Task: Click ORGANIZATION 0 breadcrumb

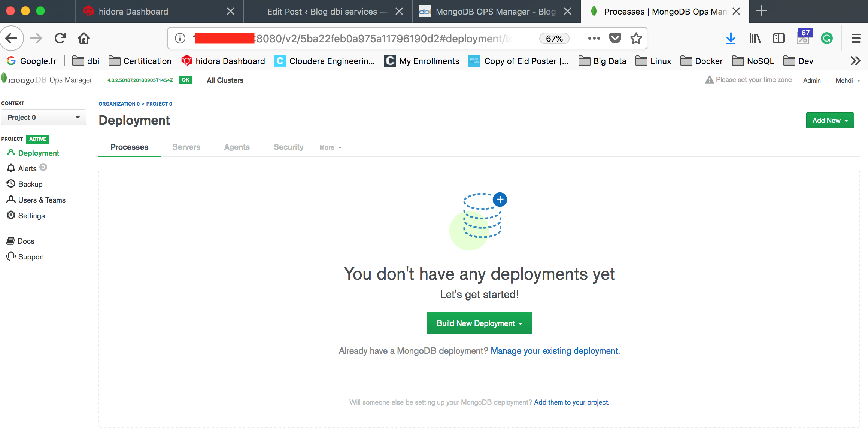Action: point(119,104)
